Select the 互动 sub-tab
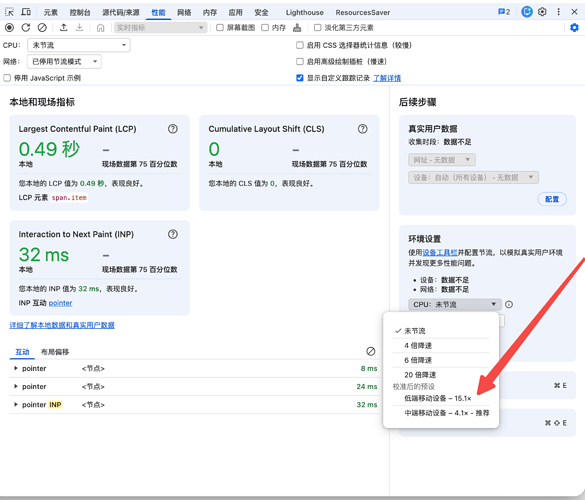Screen dimensions: 585x500 22,352
